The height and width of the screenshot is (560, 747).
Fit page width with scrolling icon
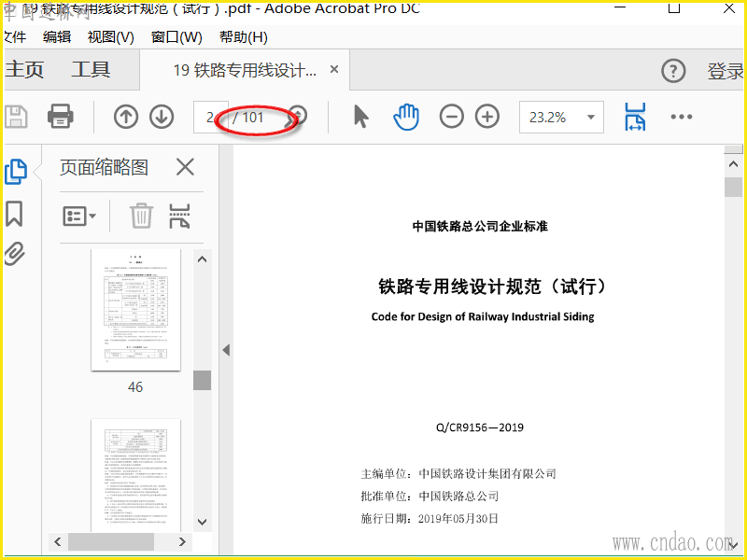(635, 117)
